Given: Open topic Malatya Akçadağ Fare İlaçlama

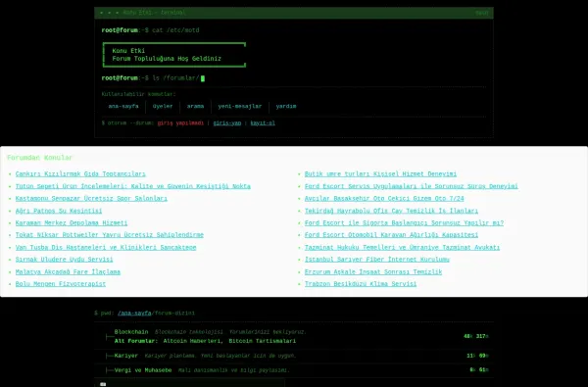Looking at the screenshot, I should (68, 271).
